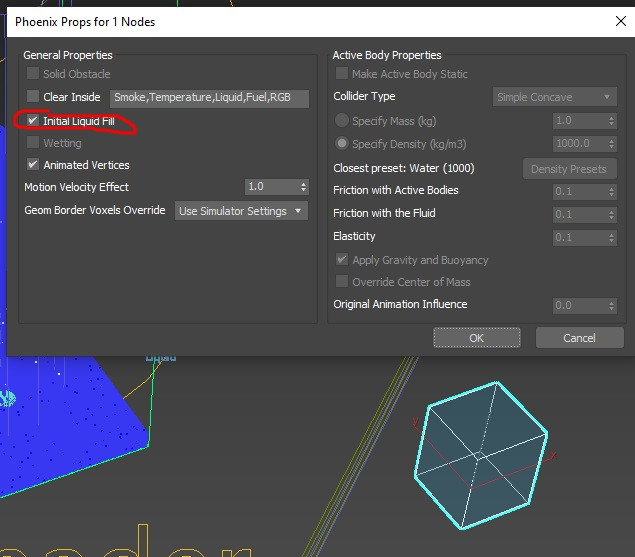Screen dimensions: 635x557
Task: Confirm with the OK button
Action: pyautogui.click(x=477, y=338)
